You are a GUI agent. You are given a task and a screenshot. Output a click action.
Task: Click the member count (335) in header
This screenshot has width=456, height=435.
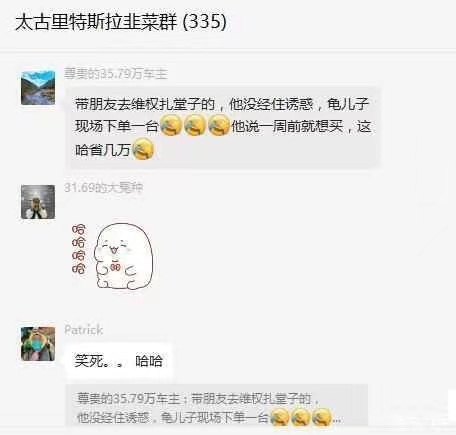pos(205,22)
